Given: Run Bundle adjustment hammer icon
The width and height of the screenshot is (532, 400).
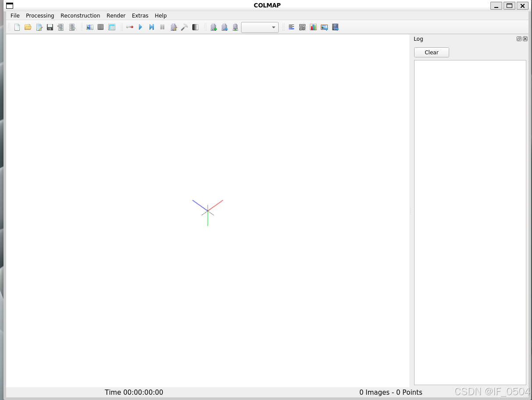Looking at the screenshot, I should [184, 27].
